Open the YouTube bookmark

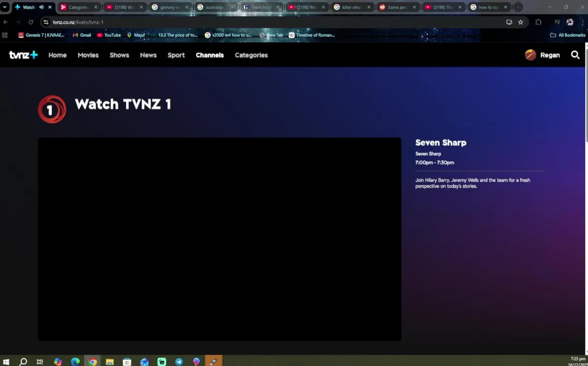[x=109, y=35]
